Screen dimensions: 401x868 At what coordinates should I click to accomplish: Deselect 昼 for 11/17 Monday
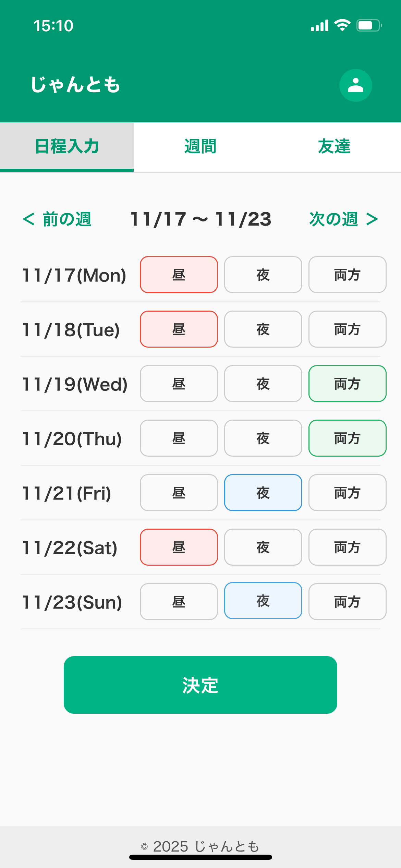click(x=179, y=275)
